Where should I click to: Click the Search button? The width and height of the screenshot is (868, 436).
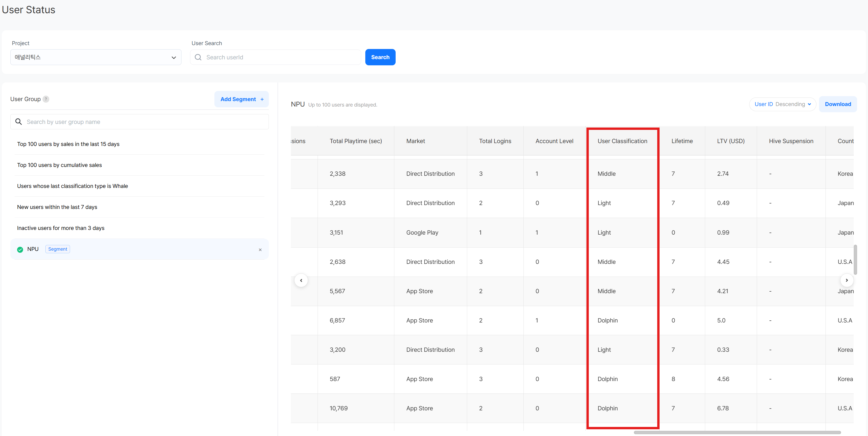[x=380, y=57]
